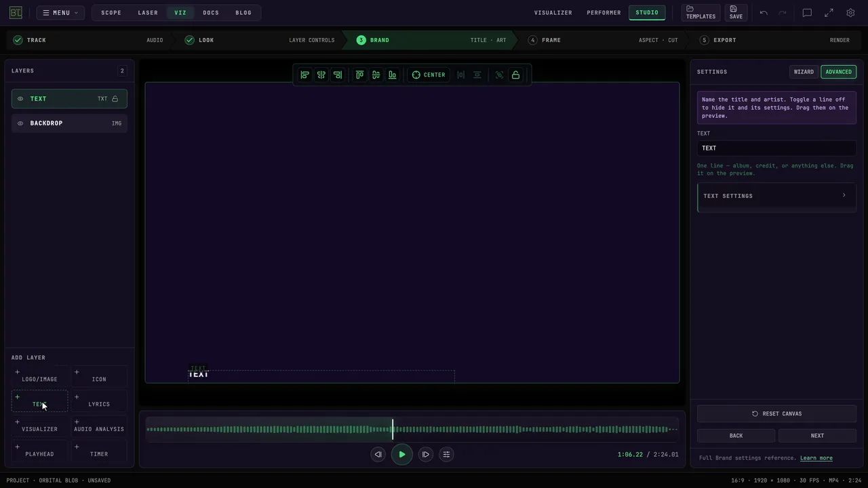
Task: Align selection to vertical middle
Action: (x=376, y=75)
